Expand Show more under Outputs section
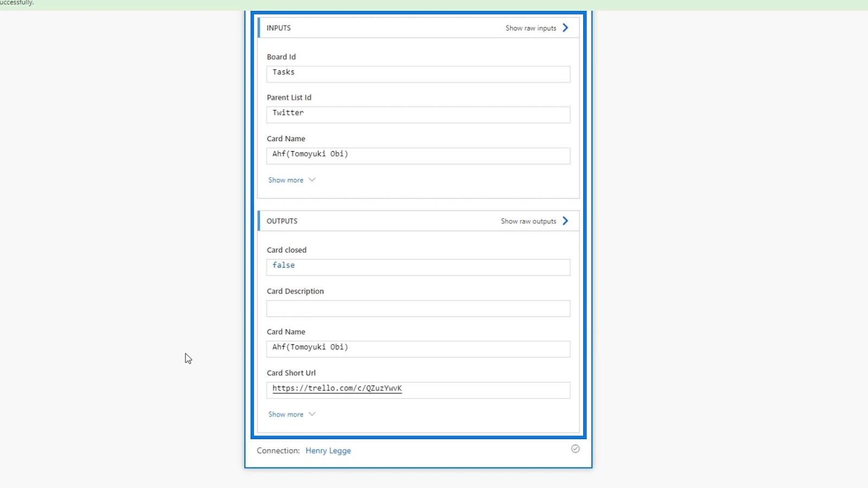868x488 pixels. (x=286, y=414)
